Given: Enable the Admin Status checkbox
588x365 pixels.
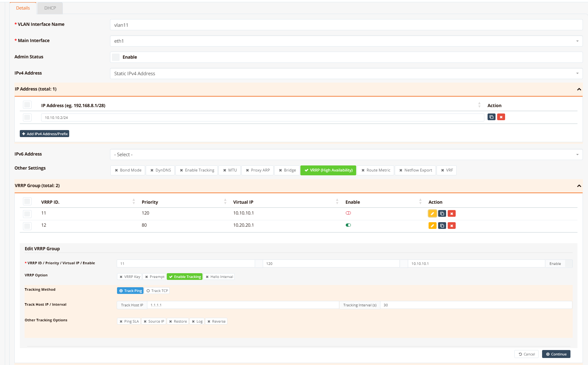Looking at the screenshot, I should click(116, 57).
